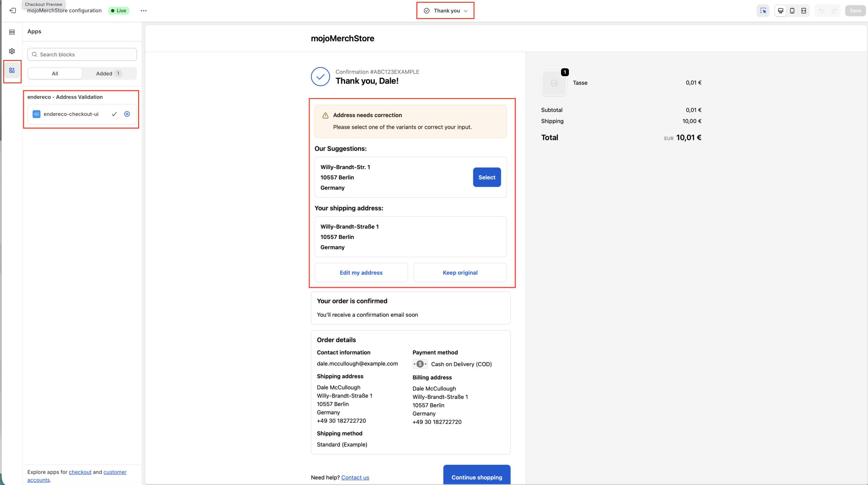Click the undo arrow
This screenshot has width=868, height=485.
pyautogui.click(x=821, y=11)
